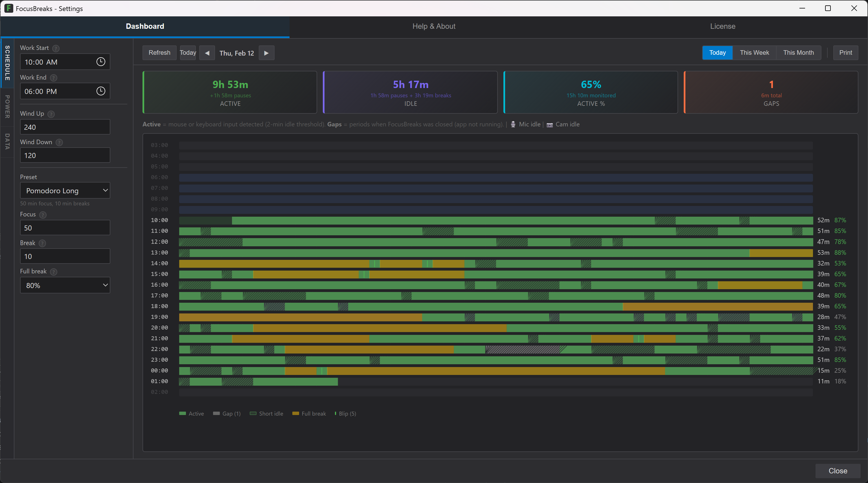This screenshot has width=868, height=483.
Task: Click the Active legend color swatch
Action: pyautogui.click(x=182, y=414)
